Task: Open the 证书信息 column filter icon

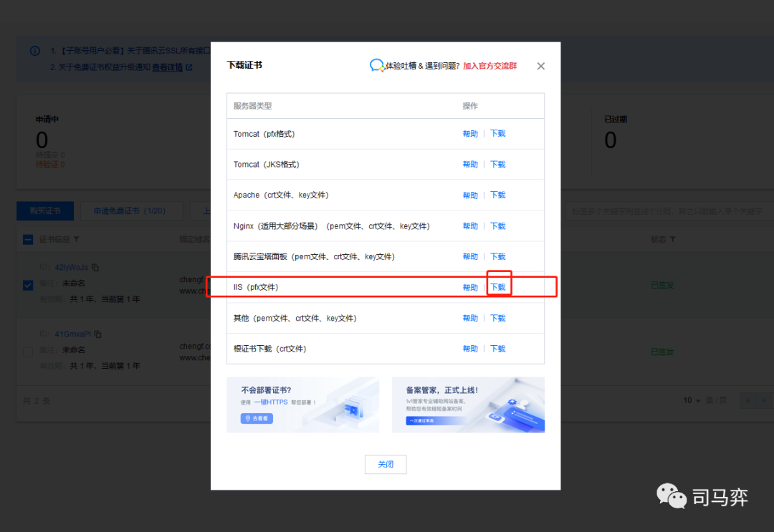Action: point(77,239)
